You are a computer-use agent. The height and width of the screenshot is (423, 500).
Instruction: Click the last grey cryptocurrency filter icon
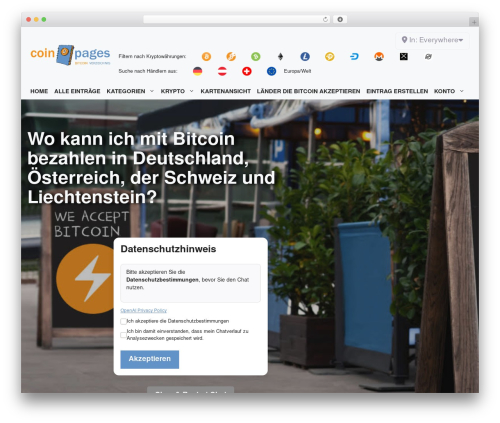pyautogui.click(x=428, y=57)
